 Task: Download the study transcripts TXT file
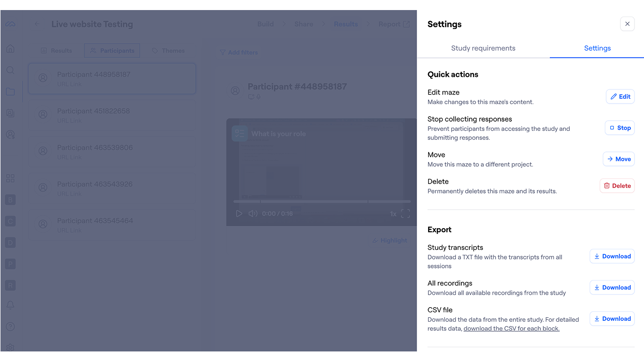point(612,256)
